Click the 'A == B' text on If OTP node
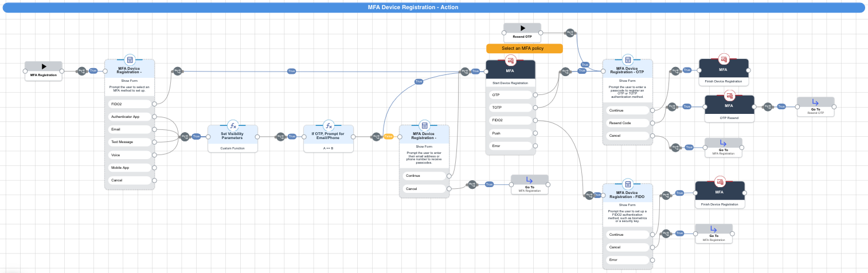The width and height of the screenshot is (868, 273). coord(329,148)
